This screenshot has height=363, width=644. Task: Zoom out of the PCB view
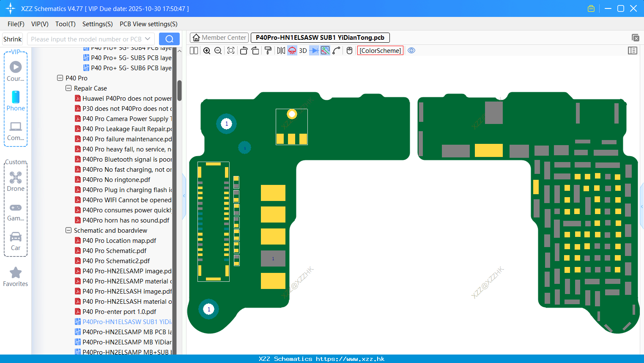coord(218,51)
